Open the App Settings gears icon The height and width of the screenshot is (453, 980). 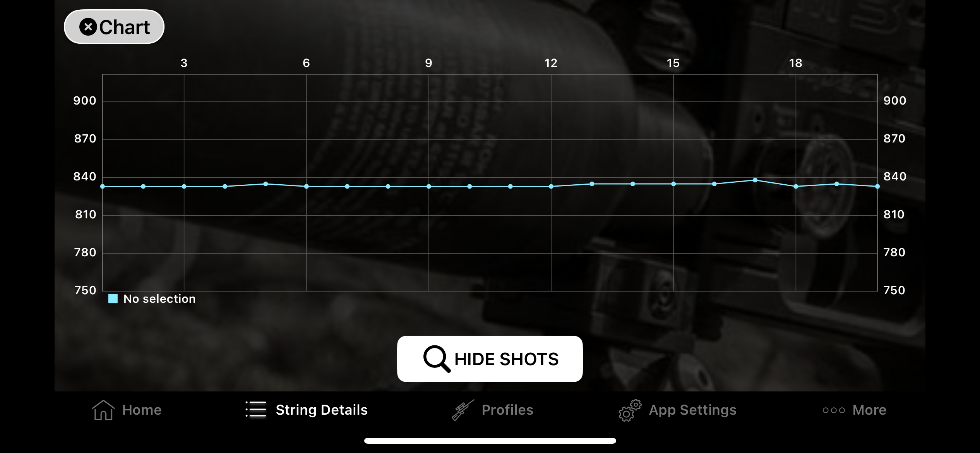pos(630,410)
